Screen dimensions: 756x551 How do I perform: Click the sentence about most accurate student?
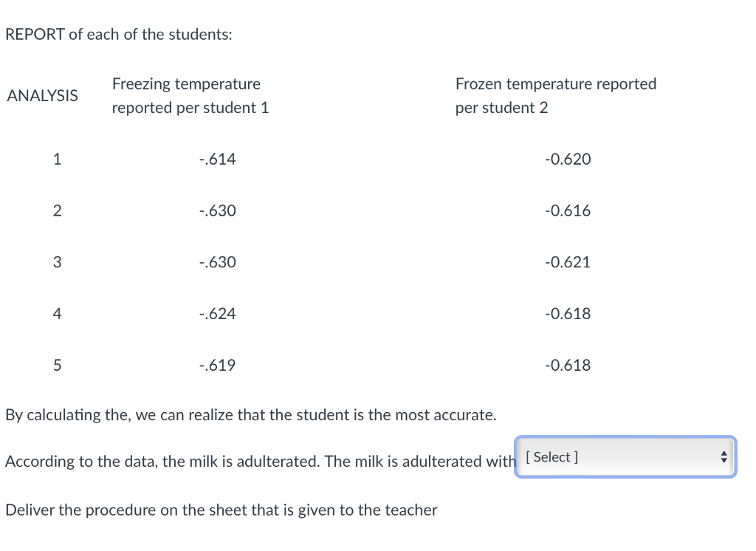pyautogui.click(x=251, y=415)
